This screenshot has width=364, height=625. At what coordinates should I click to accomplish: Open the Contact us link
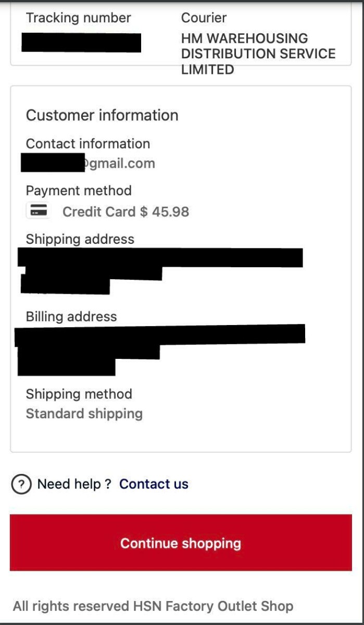[154, 484]
